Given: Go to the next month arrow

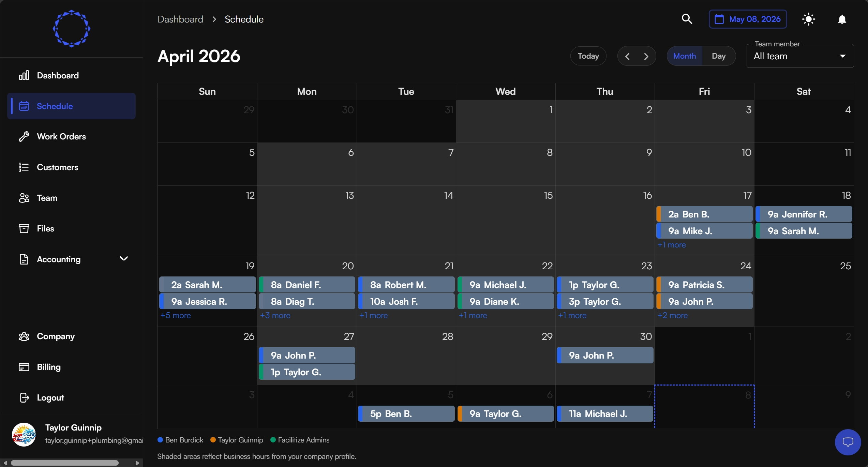Looking at the screenshot, I should [646, 56].
